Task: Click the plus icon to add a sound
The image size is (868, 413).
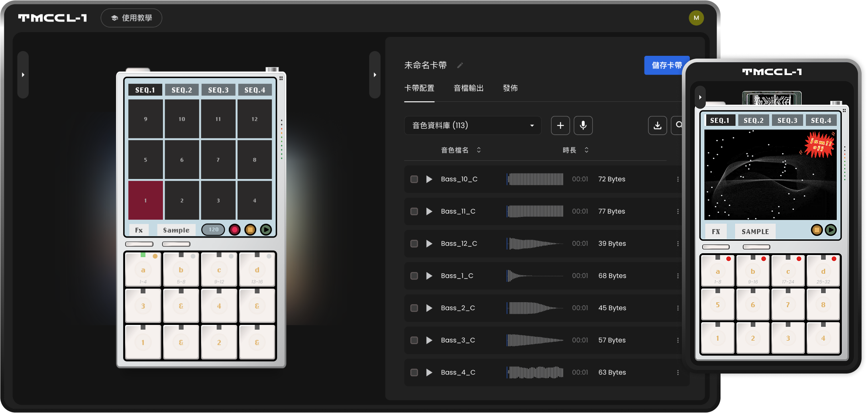Action: coord(560,126)
